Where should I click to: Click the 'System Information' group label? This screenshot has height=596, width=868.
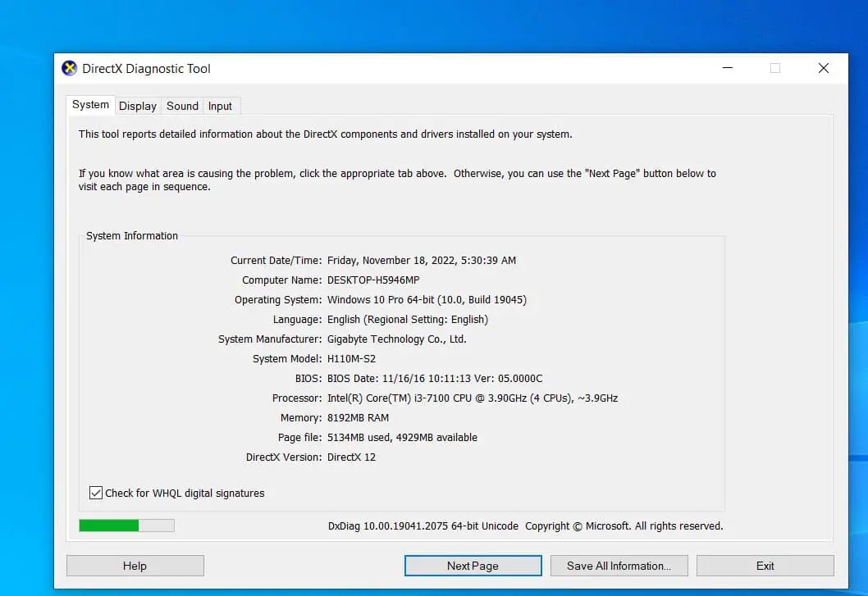(x=132, y=236)
